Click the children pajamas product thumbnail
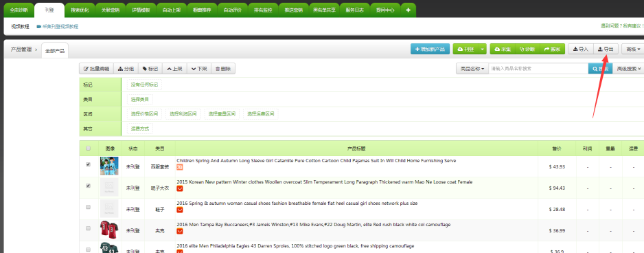The width and height of the screenshot is (644, 253). click(109, 166)
